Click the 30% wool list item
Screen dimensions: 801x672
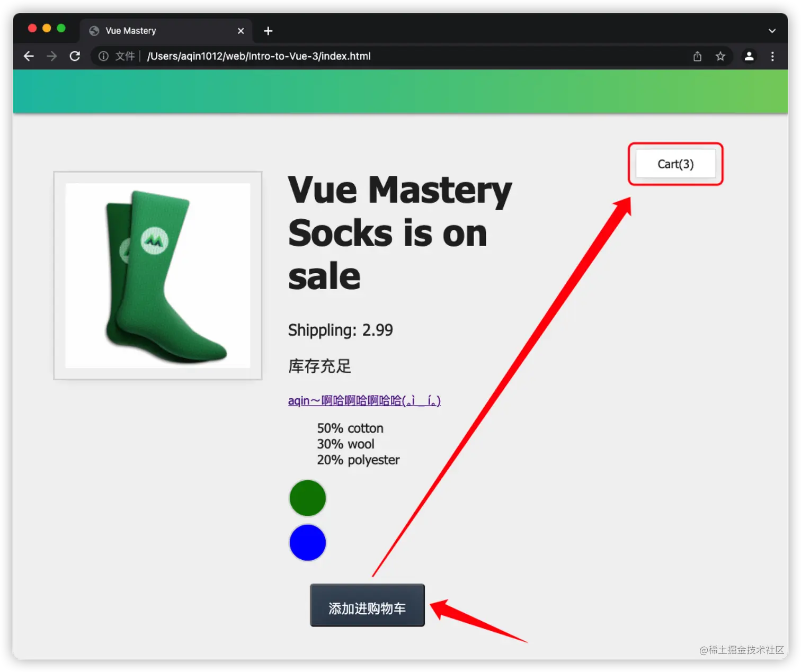(345, 444)
